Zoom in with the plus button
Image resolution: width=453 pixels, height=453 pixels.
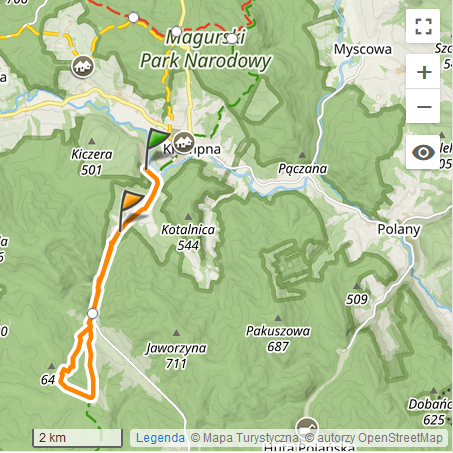[x=423, y=72]
